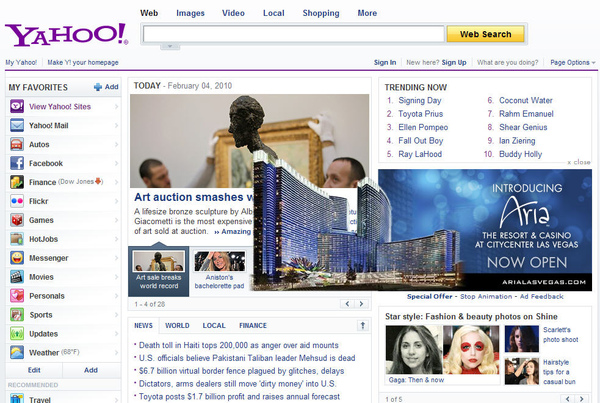Switch to the LOCAL news tab

click(214, 326)
